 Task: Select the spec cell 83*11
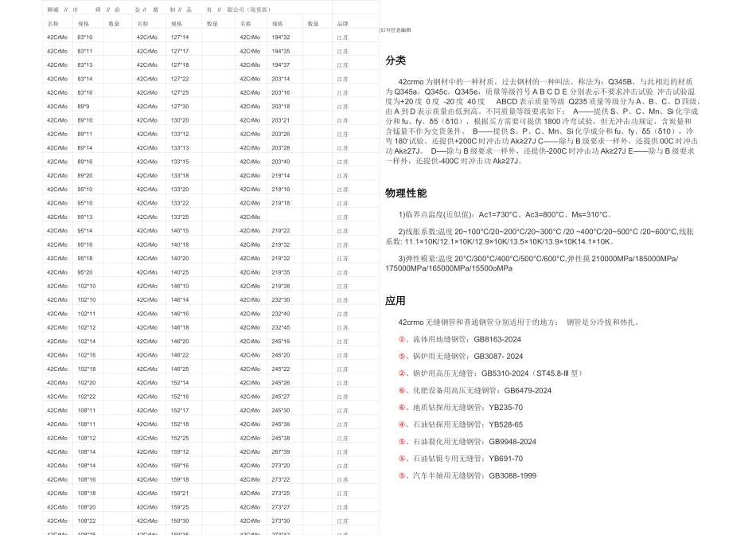click(x=85, y=51)
